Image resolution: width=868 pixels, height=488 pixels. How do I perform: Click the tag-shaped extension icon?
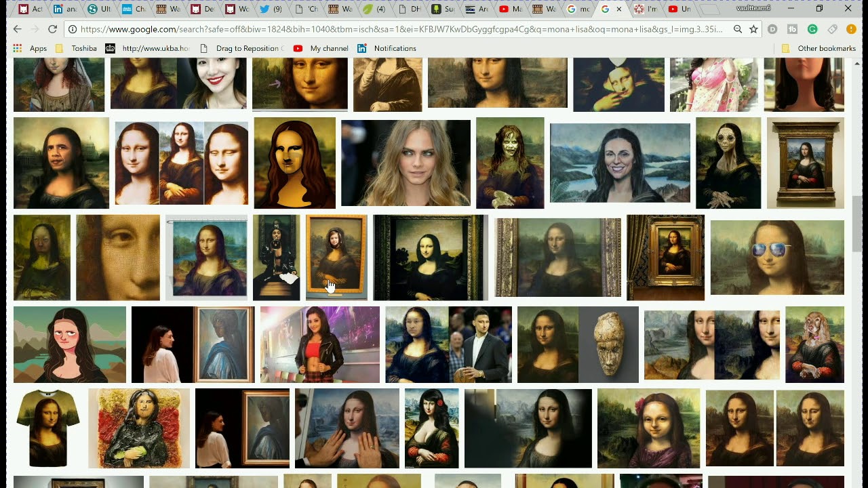832,29
